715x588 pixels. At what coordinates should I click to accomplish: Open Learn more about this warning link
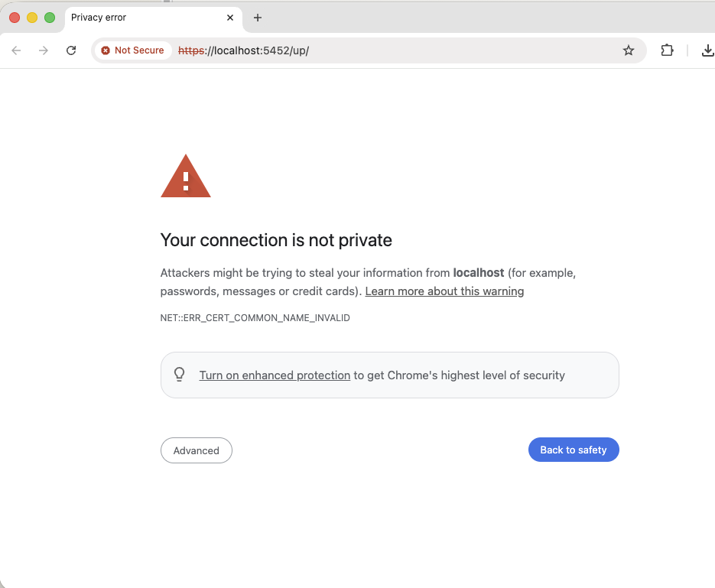[x=444, y=291]
